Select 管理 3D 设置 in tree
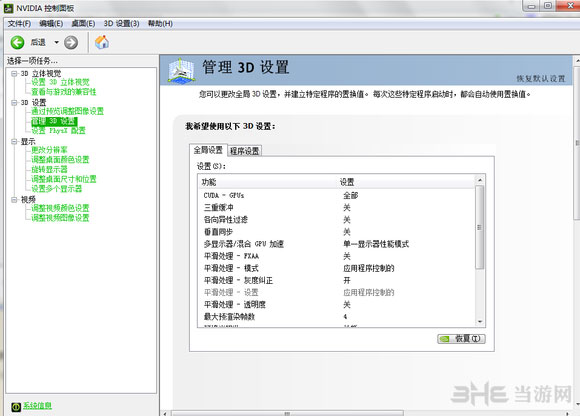 [x=54, y=121]
